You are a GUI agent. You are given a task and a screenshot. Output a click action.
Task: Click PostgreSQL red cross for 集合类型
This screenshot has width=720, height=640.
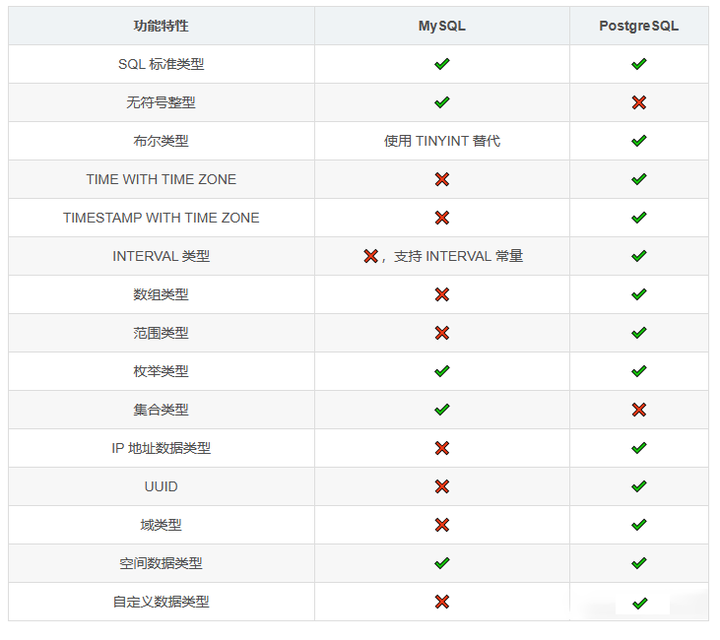[x=639, y=410]
